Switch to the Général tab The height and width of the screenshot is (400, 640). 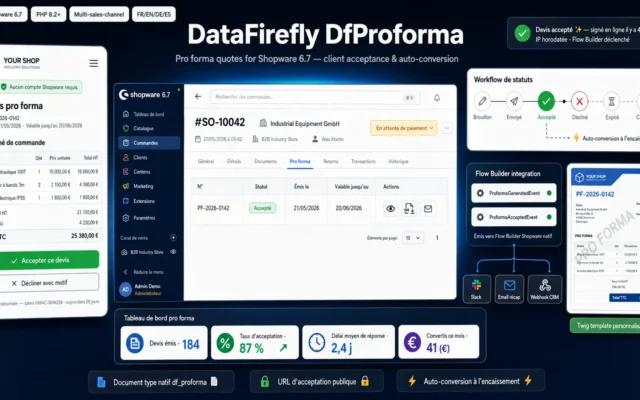206,162
